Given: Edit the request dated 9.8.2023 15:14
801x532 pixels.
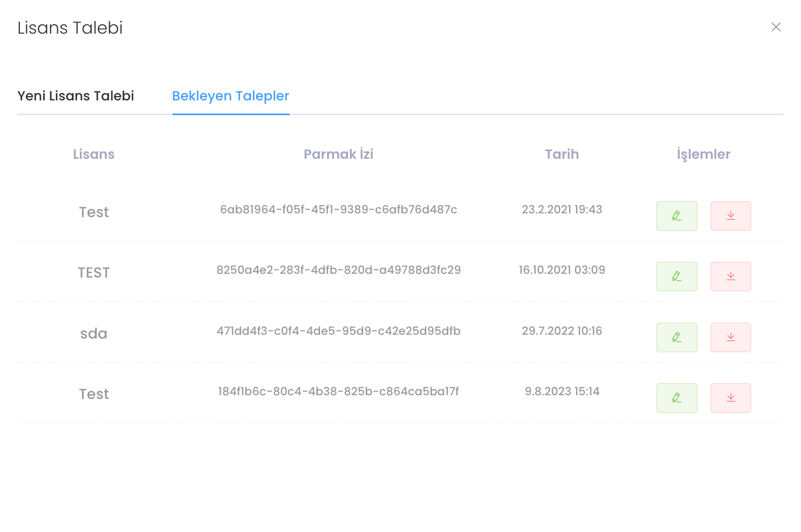Looking at the screenshot, I should tap(676, 398).
